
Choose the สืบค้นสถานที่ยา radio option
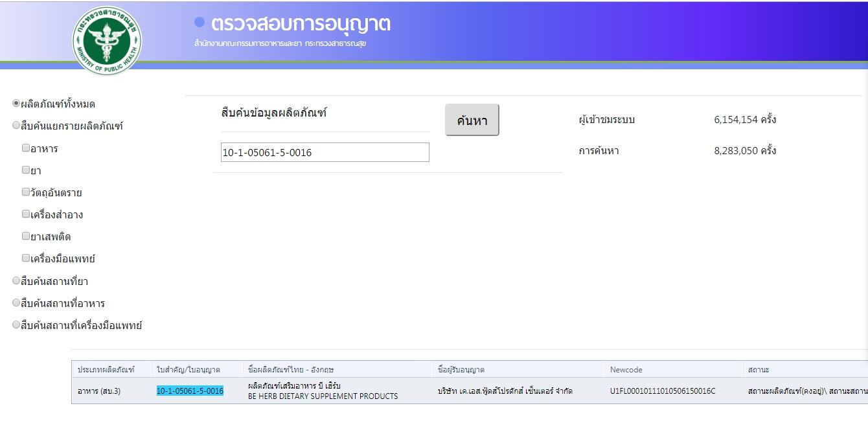click(16, 281)
